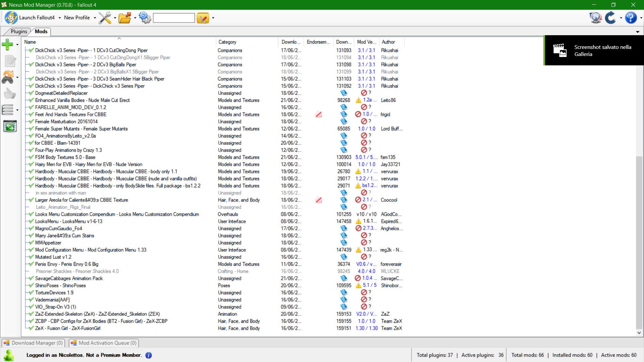Expand the tools icon dropdown arrow
The width and height of the screenshot is (644, 362).
(115, 18)
